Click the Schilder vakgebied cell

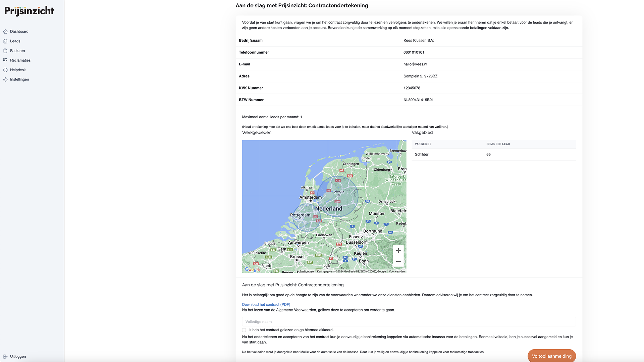point(422,155)
